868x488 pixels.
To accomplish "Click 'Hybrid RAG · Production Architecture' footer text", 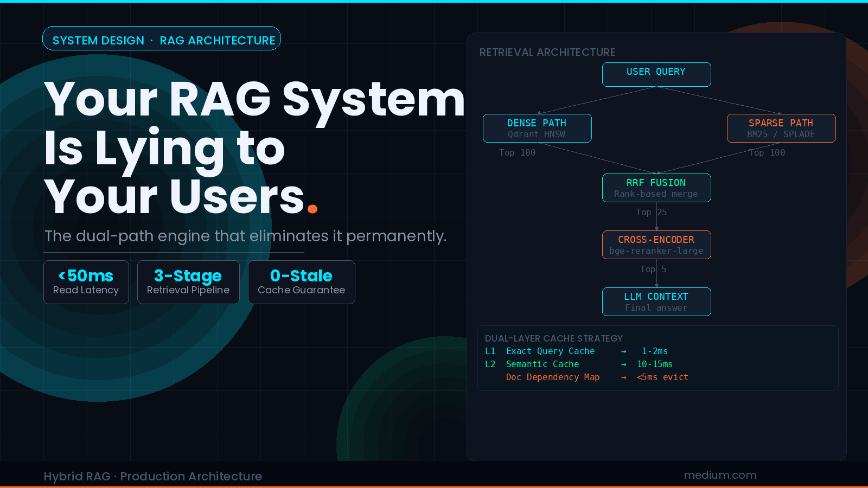I will click(153, 476).
